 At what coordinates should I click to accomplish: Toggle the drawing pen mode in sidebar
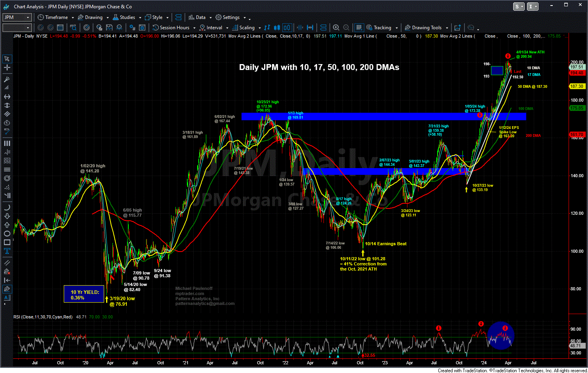click(x=7, y=289)
